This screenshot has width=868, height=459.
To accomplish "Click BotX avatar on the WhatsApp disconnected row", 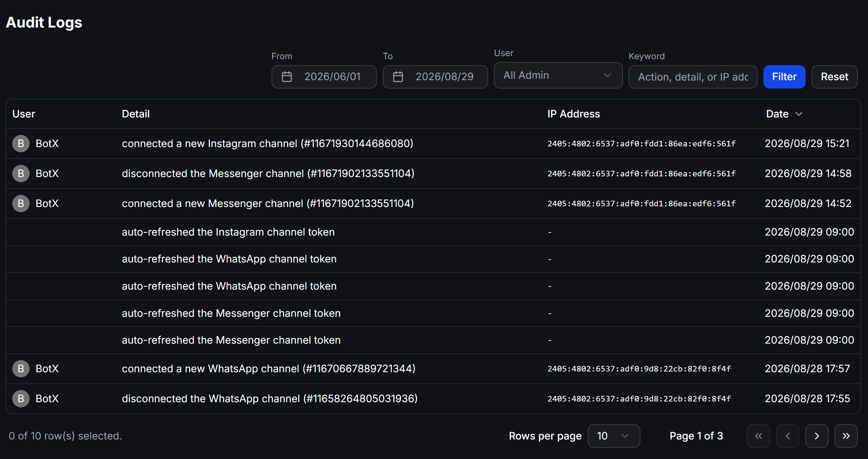I will [x=21, y=399].
